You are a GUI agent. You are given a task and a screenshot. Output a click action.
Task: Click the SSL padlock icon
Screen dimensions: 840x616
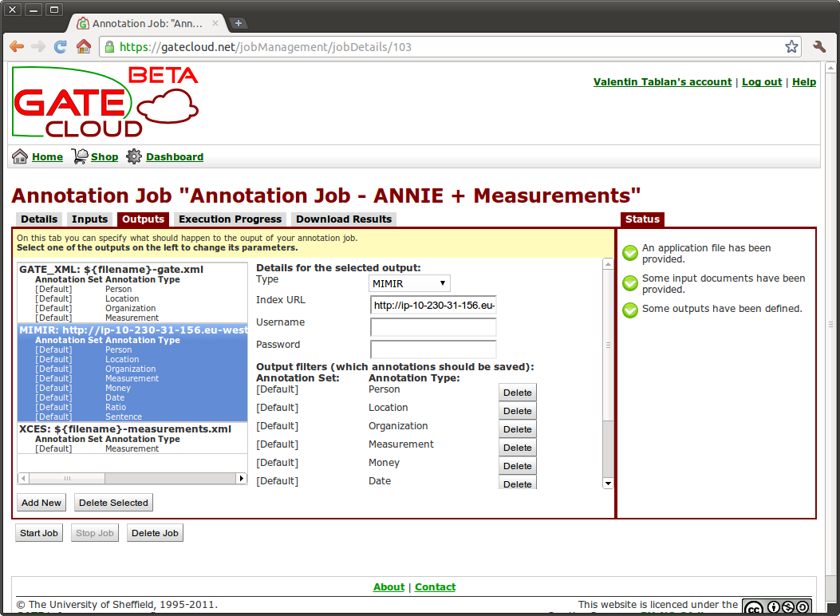[x=109, y=46]
